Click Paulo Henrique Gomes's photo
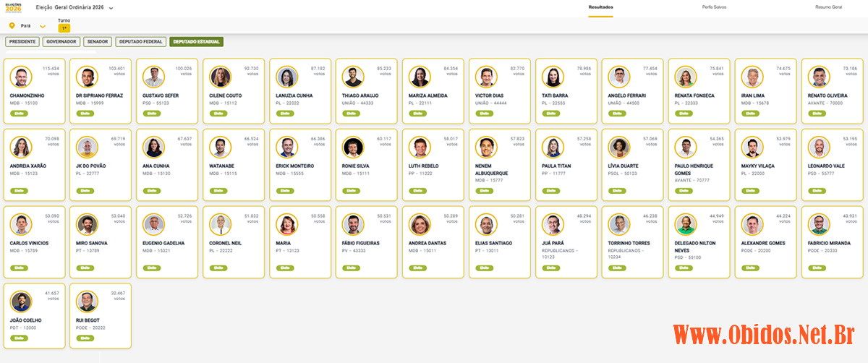868x363 pixels. click(x=686, y=147)
